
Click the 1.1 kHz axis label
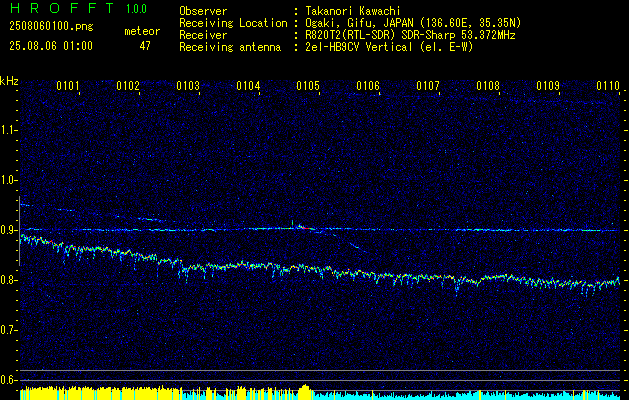8,130
